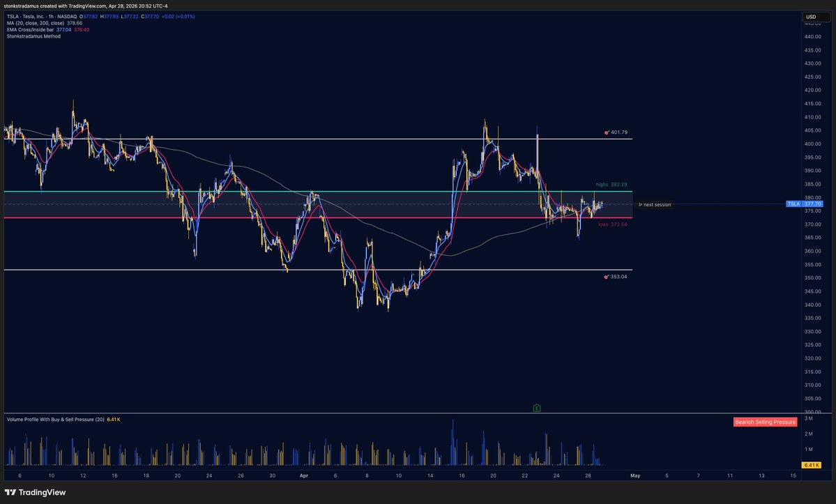Click the May date axis label

click(635, 475)
